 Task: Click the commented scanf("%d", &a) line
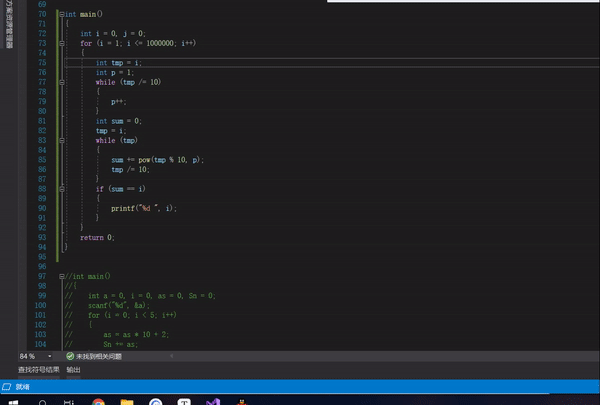pyautogui.click(x=119, y=305)
